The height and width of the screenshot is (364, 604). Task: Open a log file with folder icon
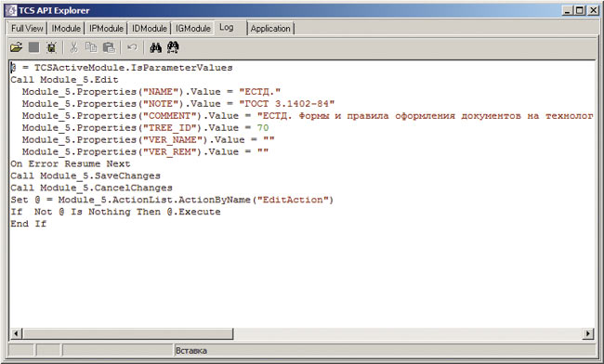point(16,47)
